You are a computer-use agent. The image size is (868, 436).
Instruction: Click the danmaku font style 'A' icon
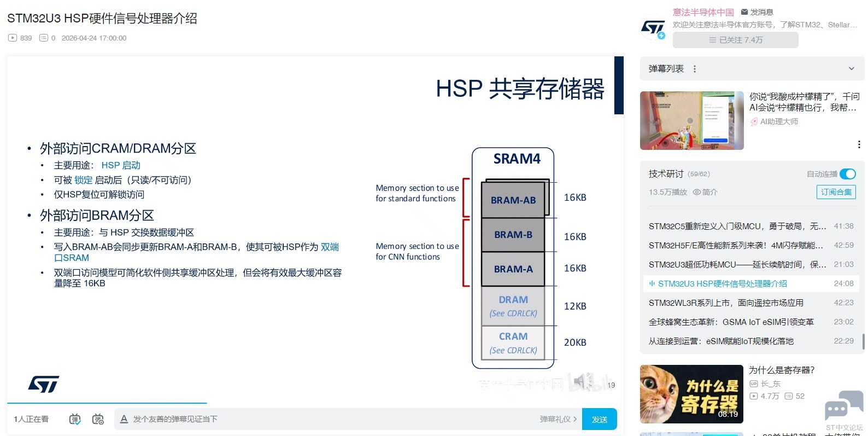tap(124, 419)
